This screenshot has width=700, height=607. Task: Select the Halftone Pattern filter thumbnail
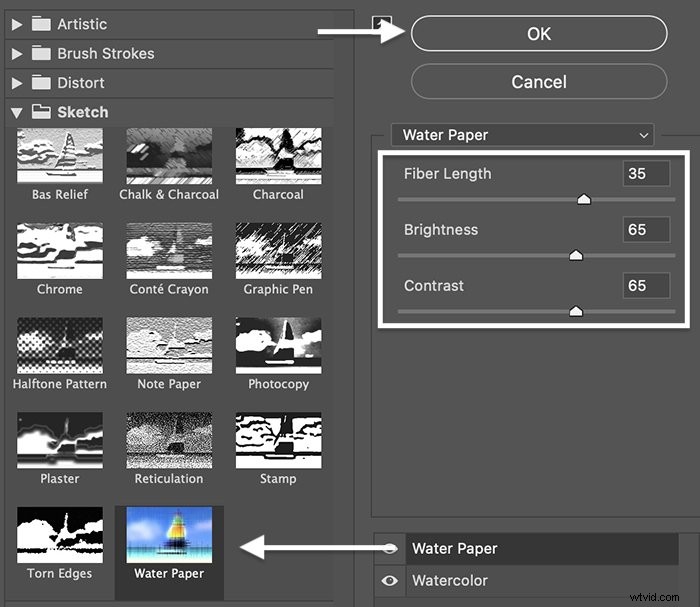[60, 345]
